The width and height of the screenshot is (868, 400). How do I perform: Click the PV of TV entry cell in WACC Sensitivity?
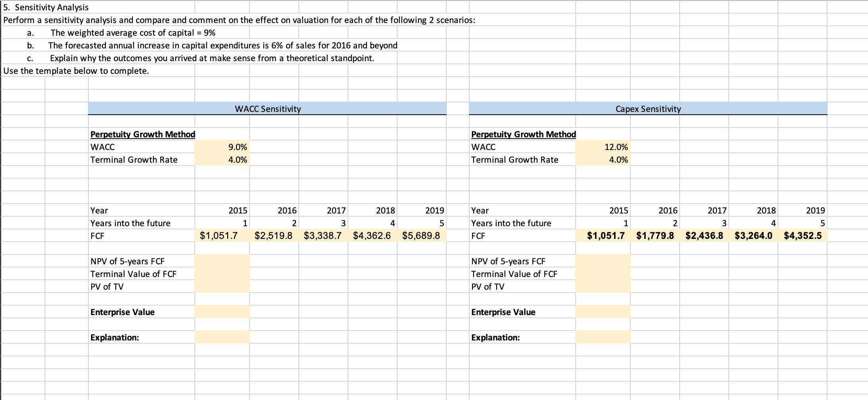click(221, 286)
